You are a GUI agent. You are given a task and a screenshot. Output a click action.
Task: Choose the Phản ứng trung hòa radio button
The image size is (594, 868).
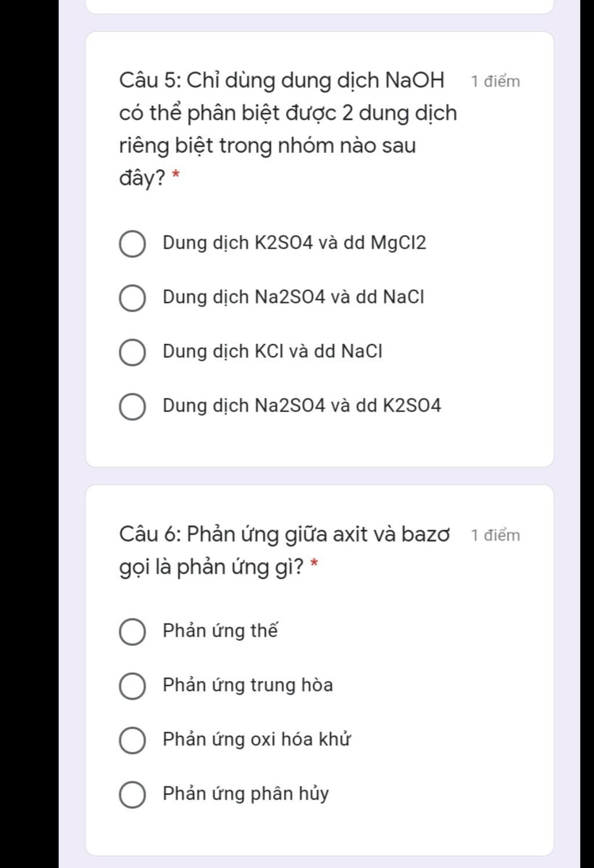(x=132, y=687)
